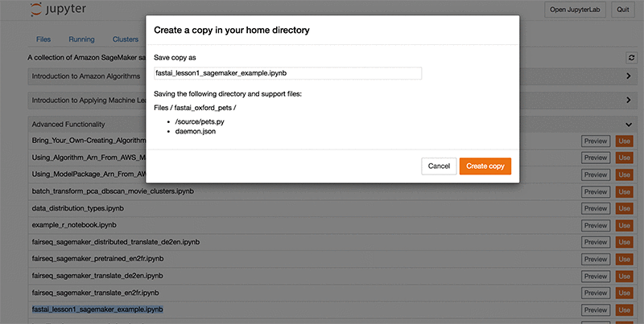Image resolution: width=644 pixels, height=324 pixels.
Task: Click the 'Files / fastai_oxford_pets /' path text
Action: pos(195,108)
